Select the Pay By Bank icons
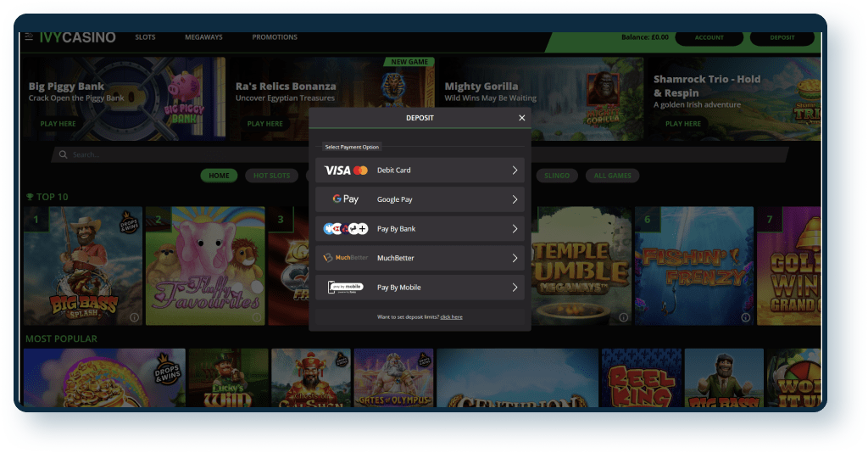868x453 pixels. click(346, 229)
